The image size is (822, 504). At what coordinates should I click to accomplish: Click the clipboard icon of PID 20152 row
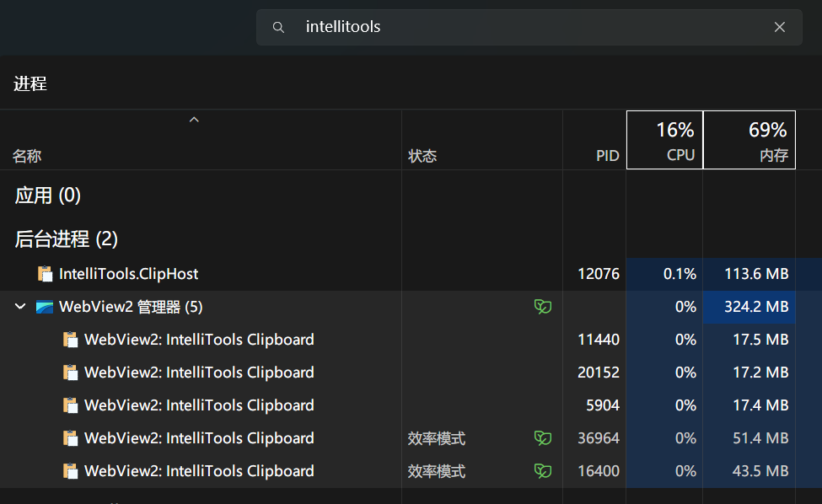coord(70,373)
